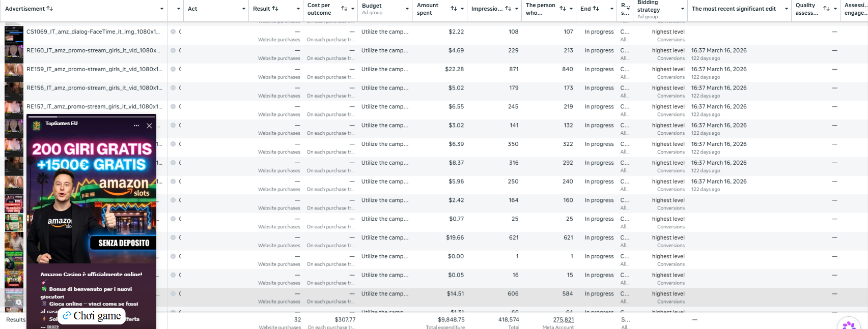
Task: Click the Chơi game call-to-action button
Action: pyautogui.click(x=92, y=316)
